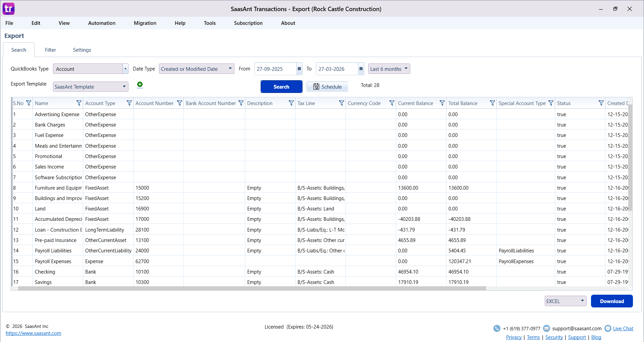This screenshot has width=644, height=342.
Task: Open the filter funnel on Account Type column
Action: (x=129, y=103)
